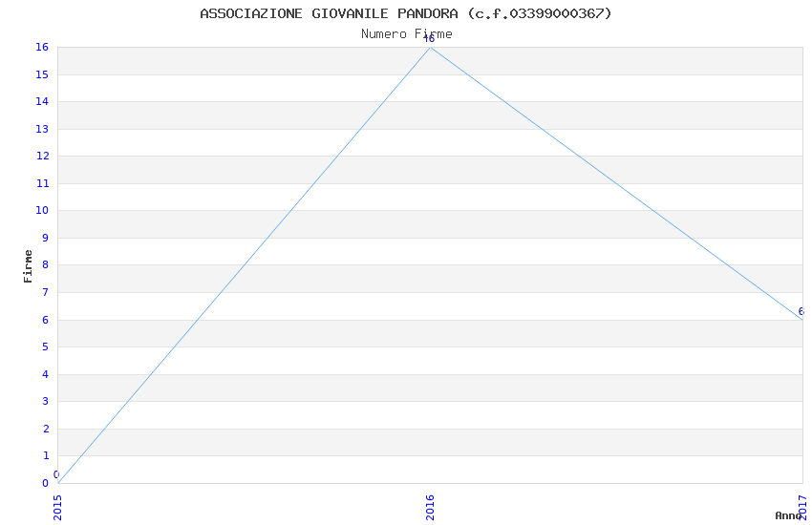Click y-axis tick value 9
The height and width of the screenshot is (525, 812).
click(46, 238)
